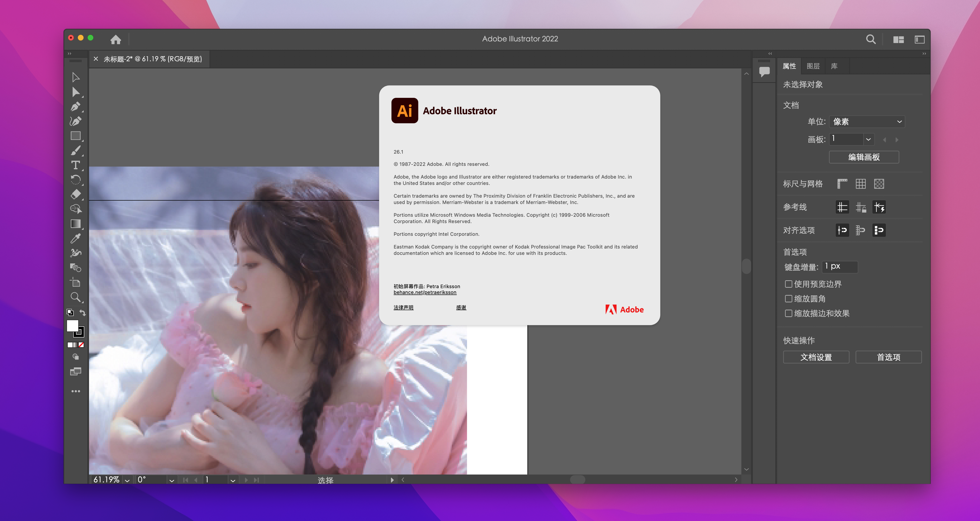
Task: Switch to the 图层 layers tab
Action: tap(813, 66)
